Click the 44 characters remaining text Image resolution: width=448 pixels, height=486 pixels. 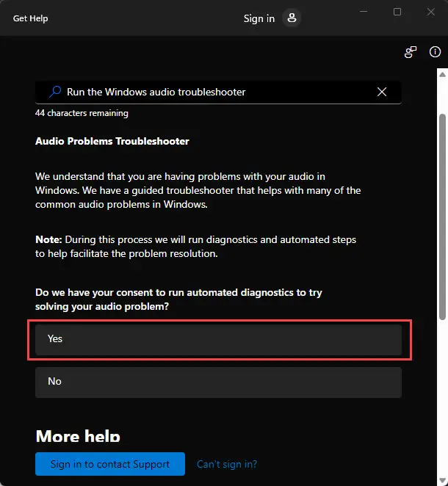click(x=82, y=113)
